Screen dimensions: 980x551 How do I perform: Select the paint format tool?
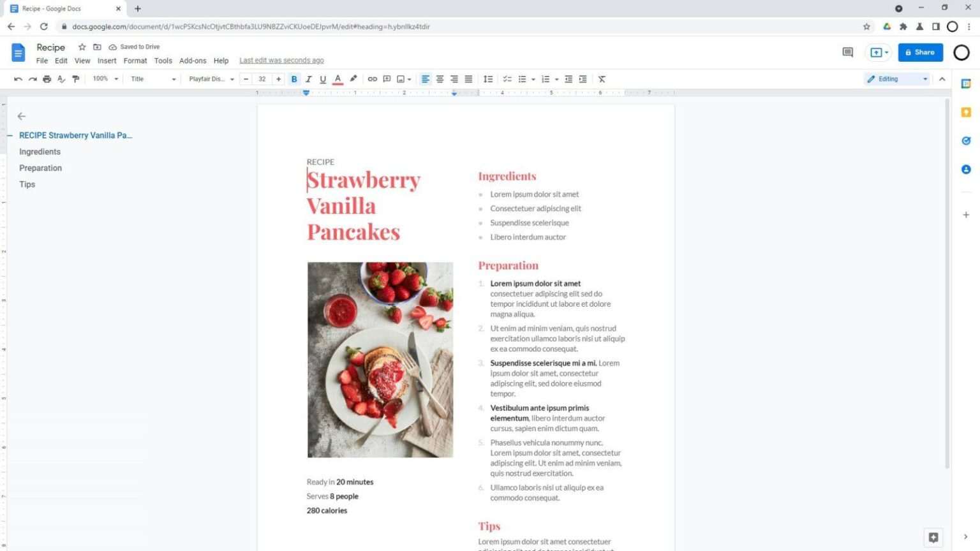click(x=75, y=78)
